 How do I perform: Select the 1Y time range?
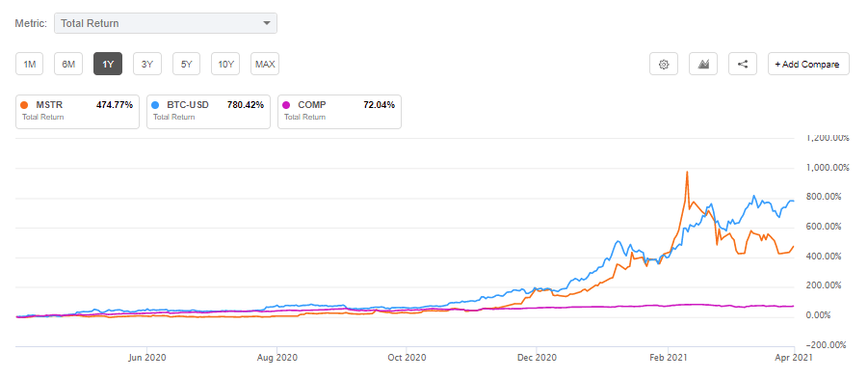[108, 64]
